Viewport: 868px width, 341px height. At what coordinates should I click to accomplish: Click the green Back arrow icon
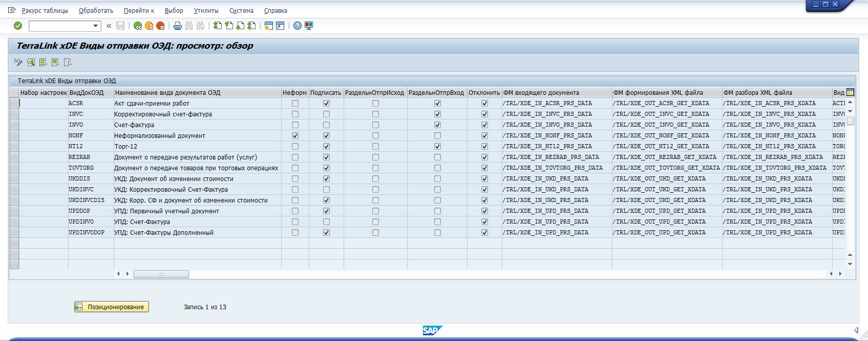click(138, 26)
